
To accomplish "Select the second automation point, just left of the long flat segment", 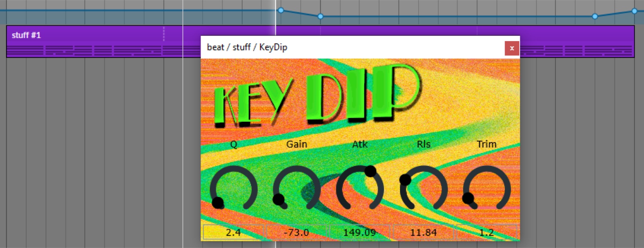I will tap(320, 17).
